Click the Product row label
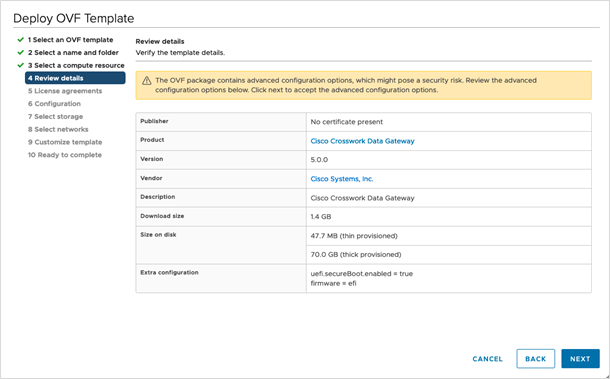 (x=152, y=140)
